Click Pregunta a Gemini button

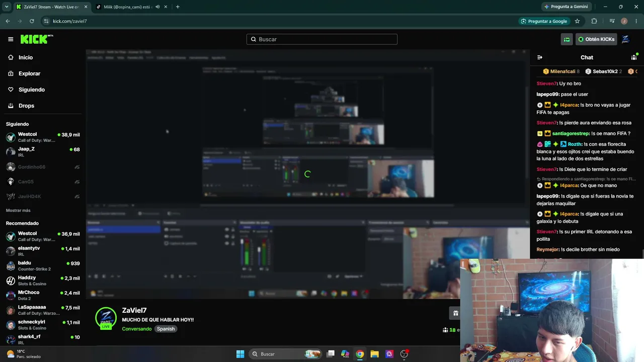tap(566, 7)
